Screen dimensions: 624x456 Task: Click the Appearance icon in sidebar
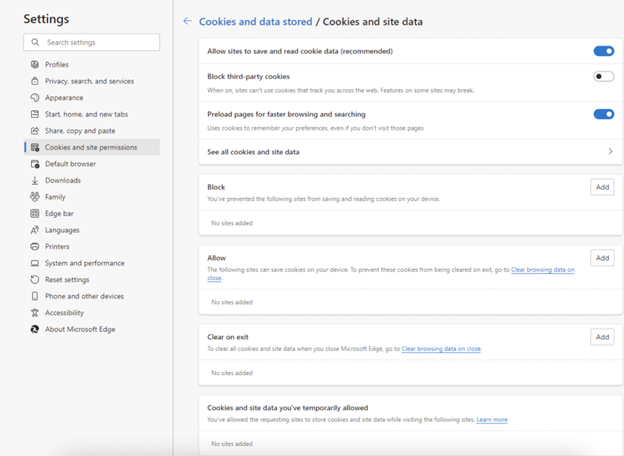coord(35,97)
